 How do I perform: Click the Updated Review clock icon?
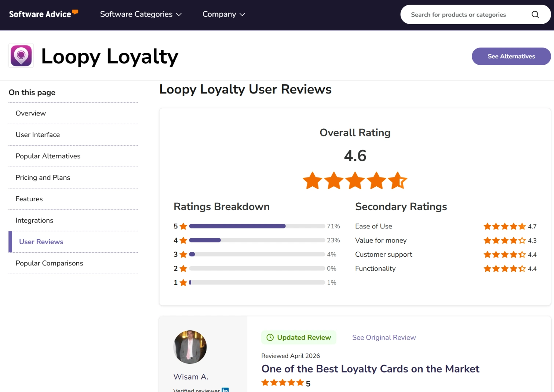pos(270,337)
